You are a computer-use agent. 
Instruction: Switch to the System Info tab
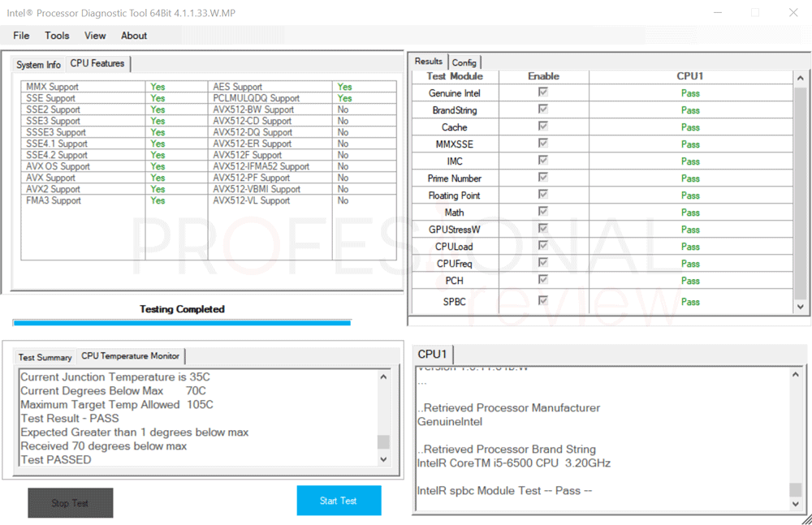pyautogui.click(x=38, y=65)
